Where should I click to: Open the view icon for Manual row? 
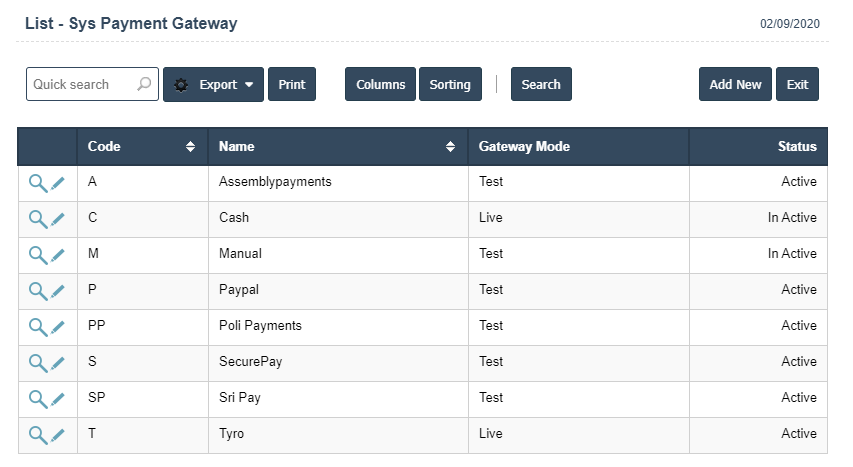(x=37, y=255)
